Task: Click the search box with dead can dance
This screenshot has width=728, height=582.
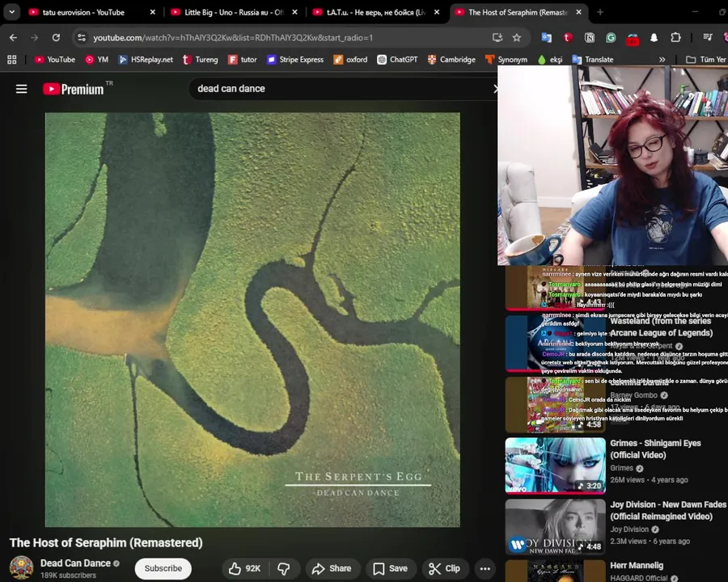Action: pyautogui.click(x=344, y=88)
